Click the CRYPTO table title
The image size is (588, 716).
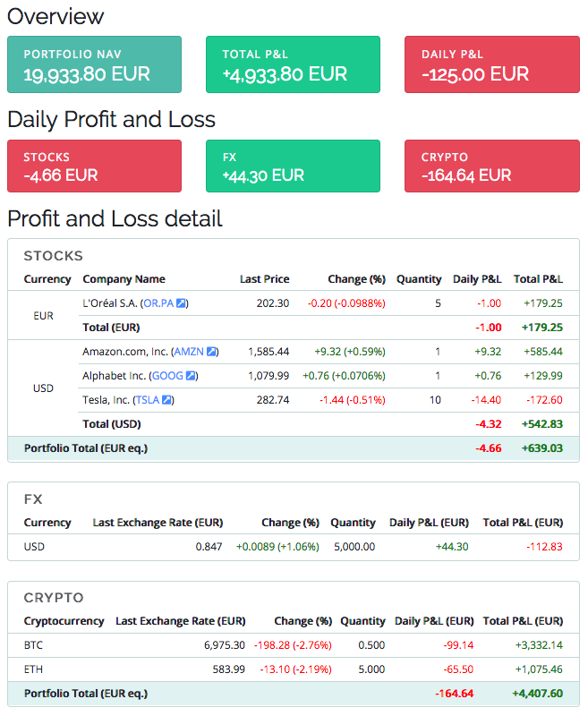click(54, 598)
